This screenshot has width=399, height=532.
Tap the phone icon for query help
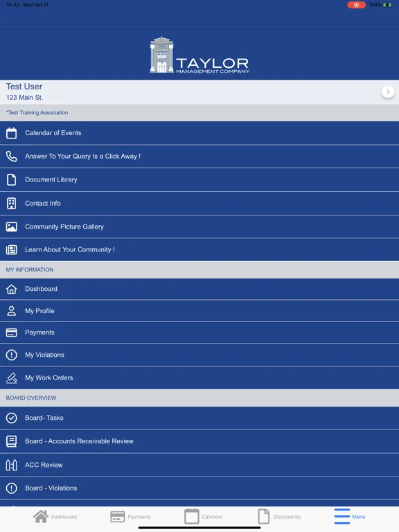coord(11,157)
